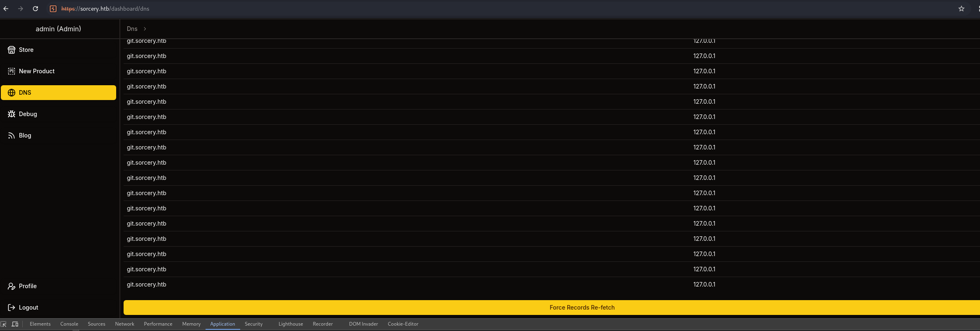
Task: Click the New Product barcode icon
Action: (12, 71)
